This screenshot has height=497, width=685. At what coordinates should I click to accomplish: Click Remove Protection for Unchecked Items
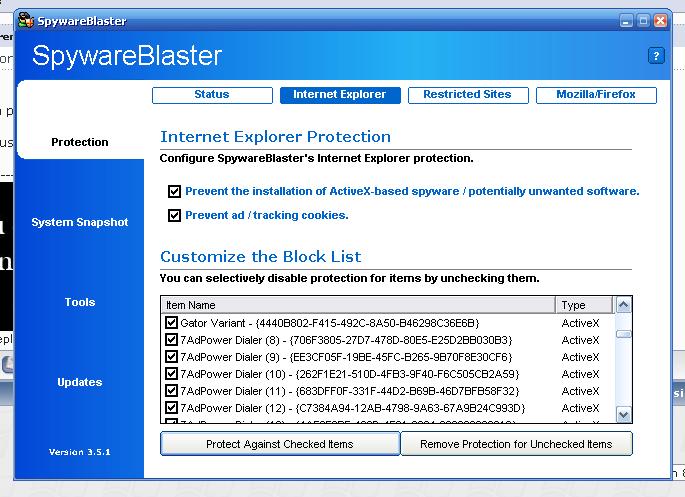(516, 444)
